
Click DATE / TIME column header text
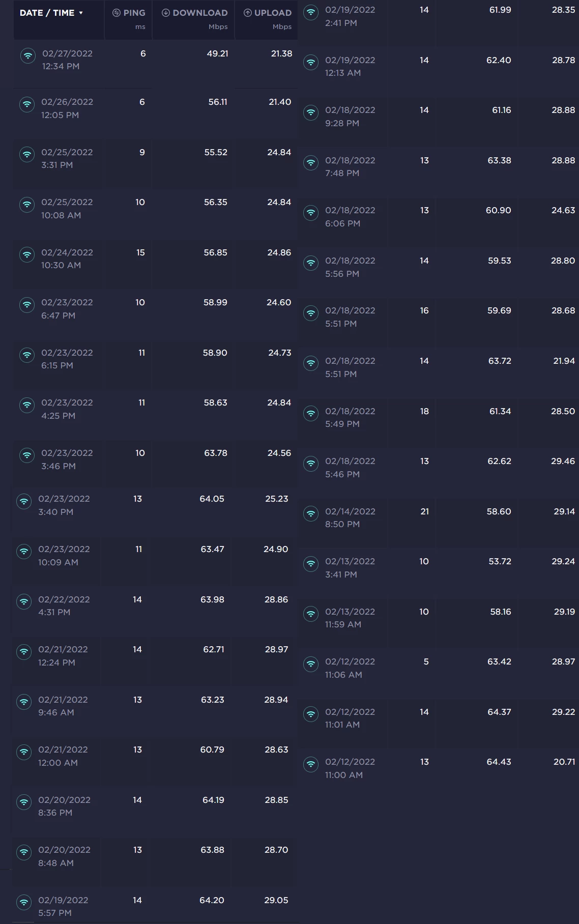pos(47,13)
